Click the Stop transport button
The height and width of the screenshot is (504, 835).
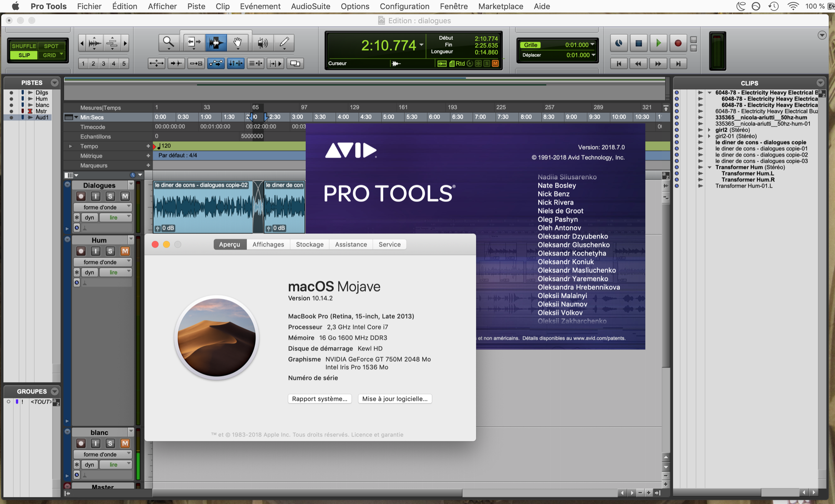point(638,43)
